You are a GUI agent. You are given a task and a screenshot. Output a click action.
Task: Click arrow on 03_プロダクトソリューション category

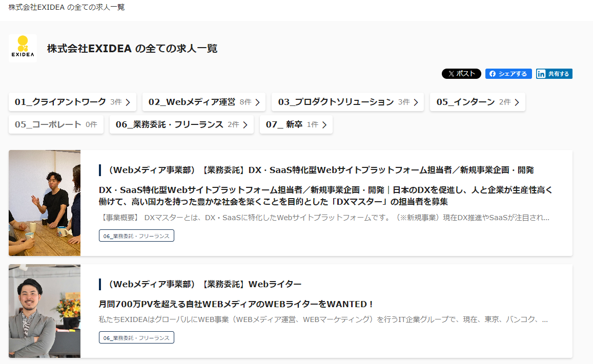click(416, 102)
